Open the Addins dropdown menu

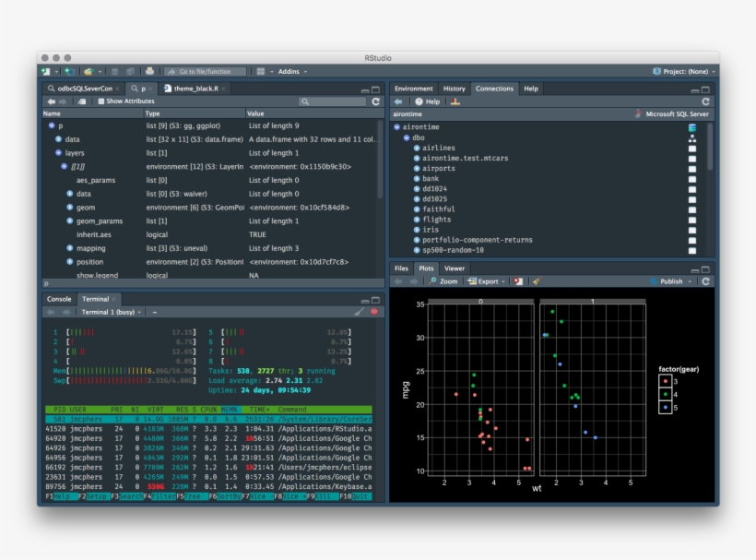click(290, 70)
